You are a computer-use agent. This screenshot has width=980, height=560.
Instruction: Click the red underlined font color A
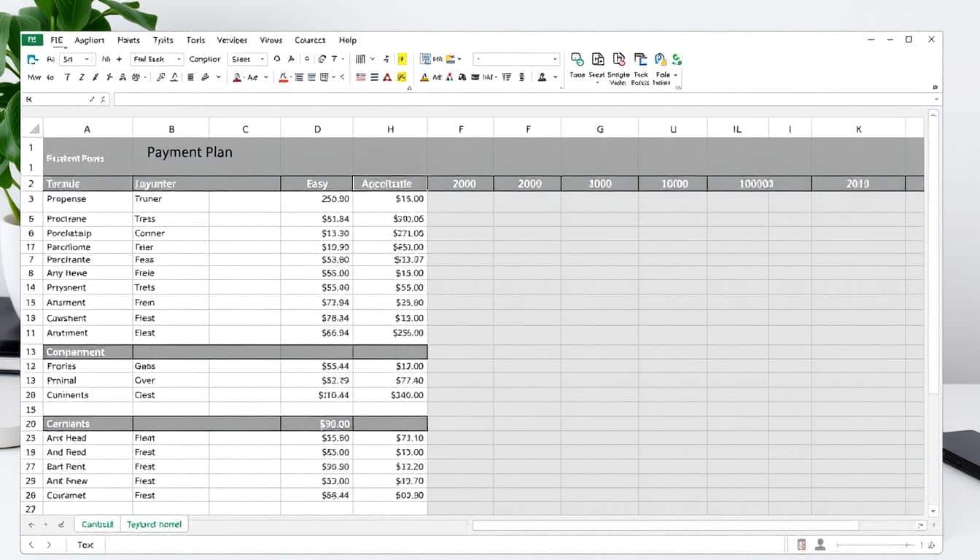[284, 77]
